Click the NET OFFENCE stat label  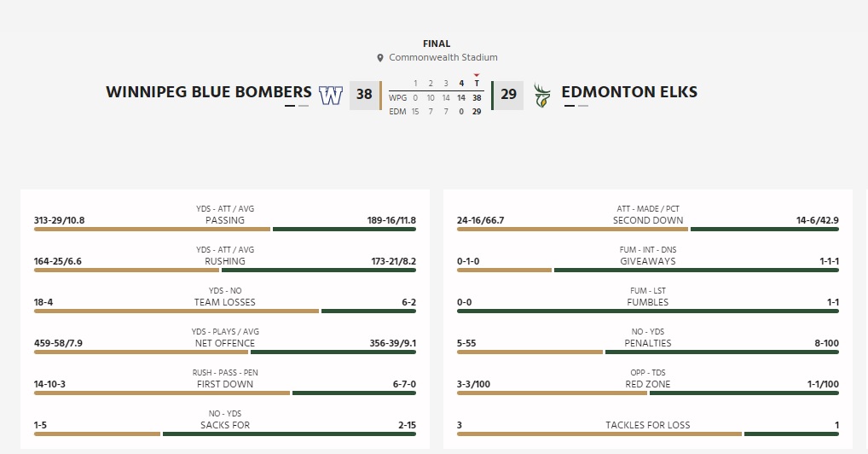pos(225,343)
